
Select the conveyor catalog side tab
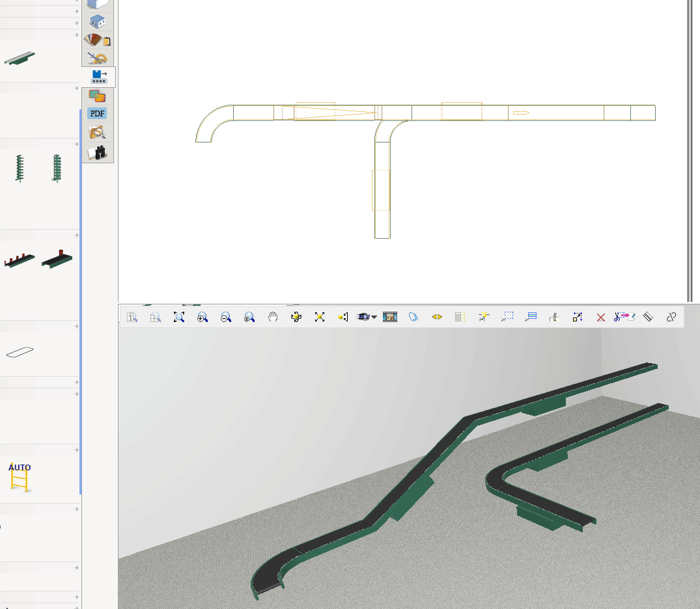click(x=99, y=77)
